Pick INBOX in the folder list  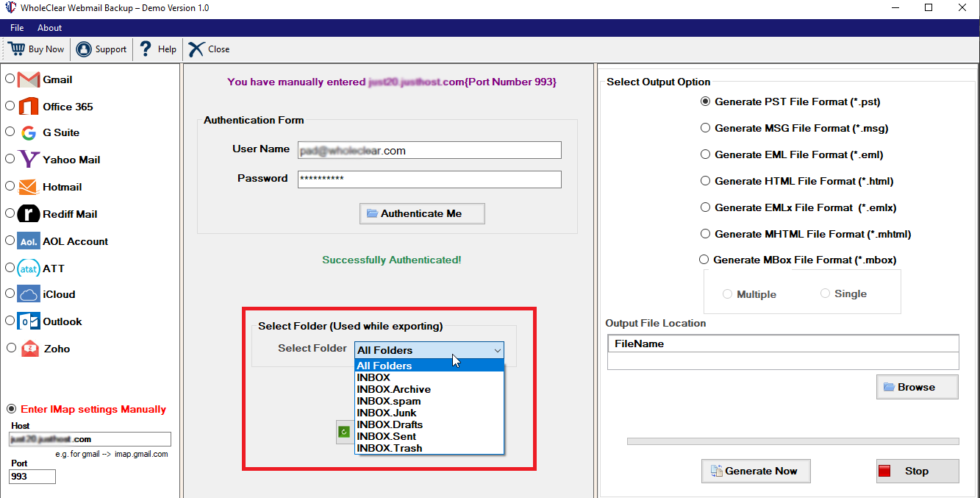click(x=429, y=377)
